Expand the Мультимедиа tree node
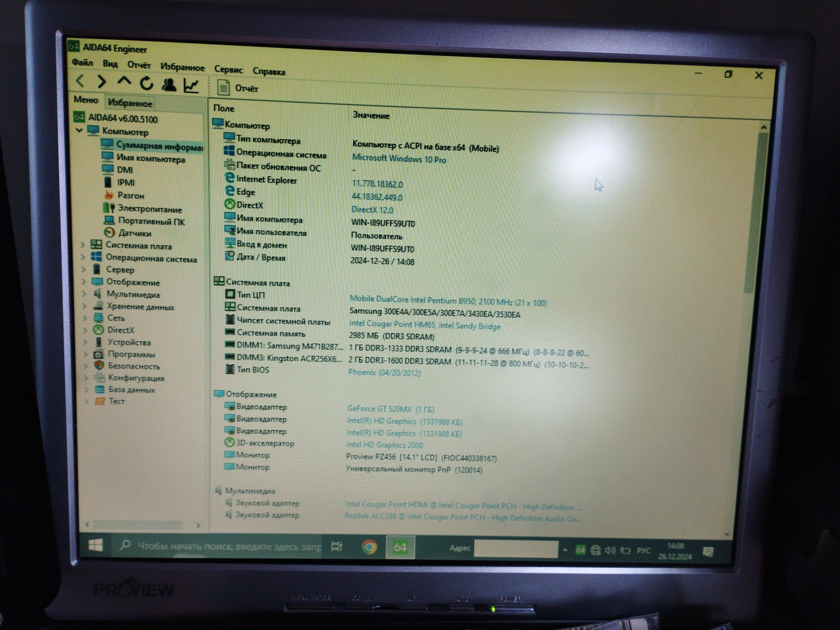This screenshot has height=630, width=840. (x=84, y=294)
